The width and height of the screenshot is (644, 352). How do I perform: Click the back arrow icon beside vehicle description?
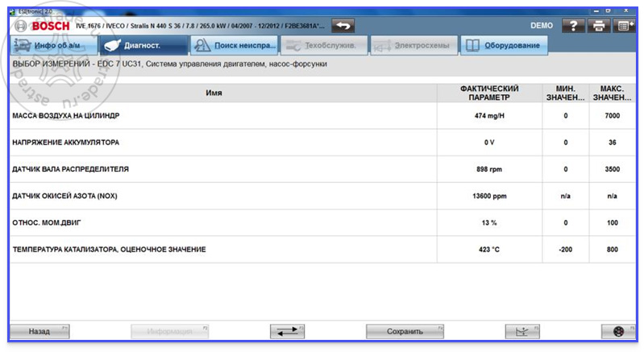[343, 26]
